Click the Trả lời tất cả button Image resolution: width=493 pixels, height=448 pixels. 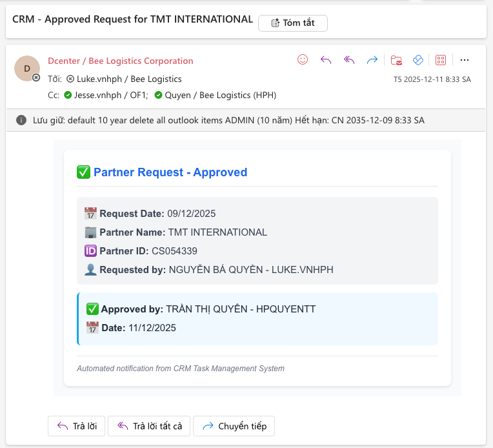149,426
